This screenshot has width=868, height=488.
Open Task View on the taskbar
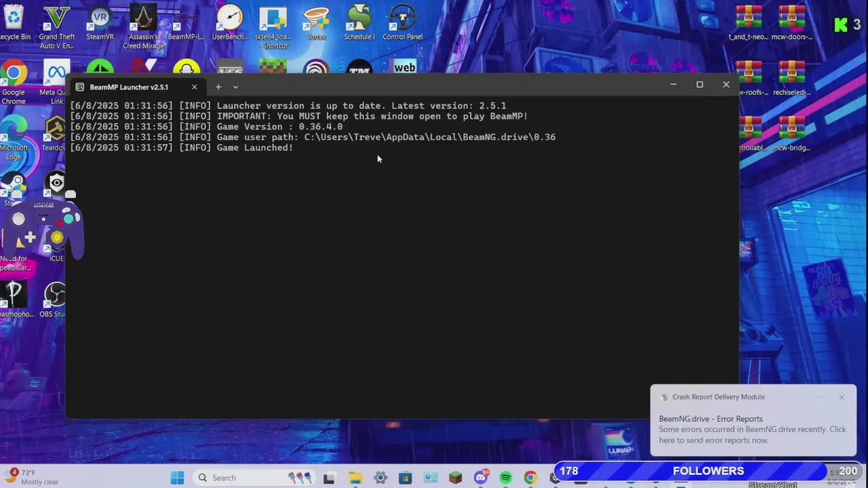329,478
